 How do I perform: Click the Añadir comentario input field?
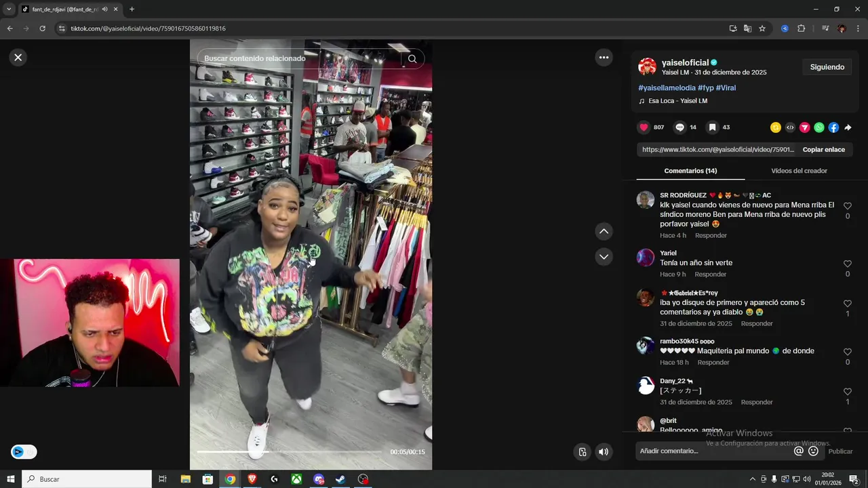[713, 451]
